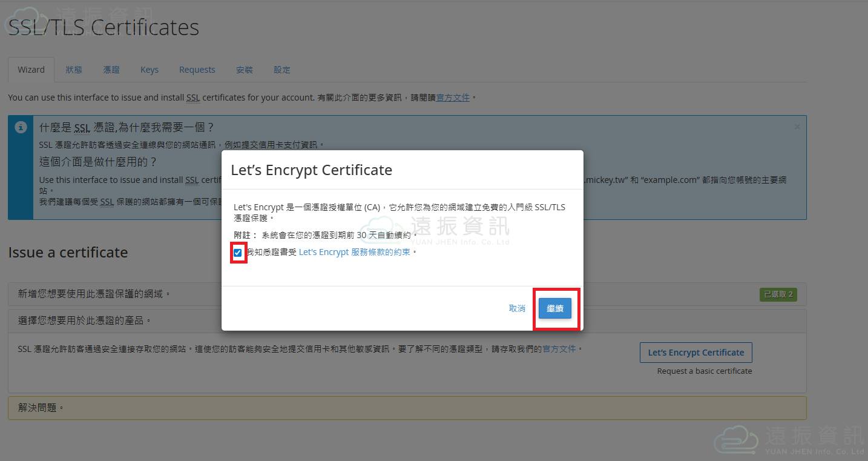Expand 新增您想要使用此憑證保護的網域 section
The image size is (868, 461).
click(x=94, y=294)
